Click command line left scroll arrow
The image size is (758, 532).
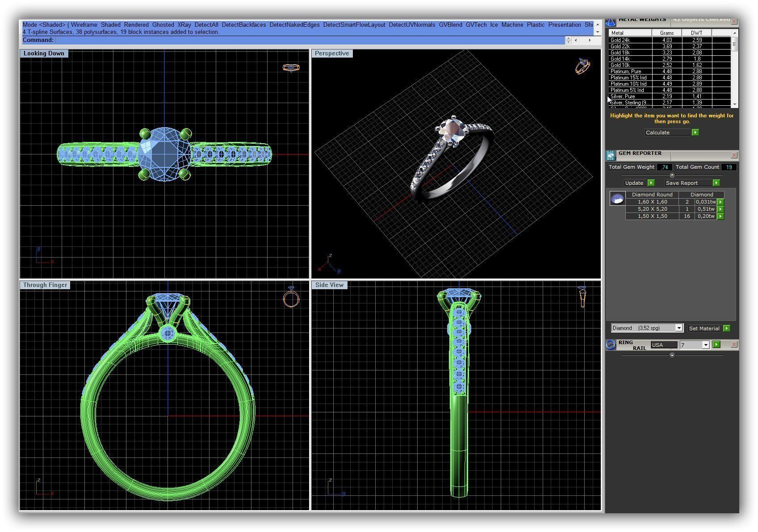576,40
